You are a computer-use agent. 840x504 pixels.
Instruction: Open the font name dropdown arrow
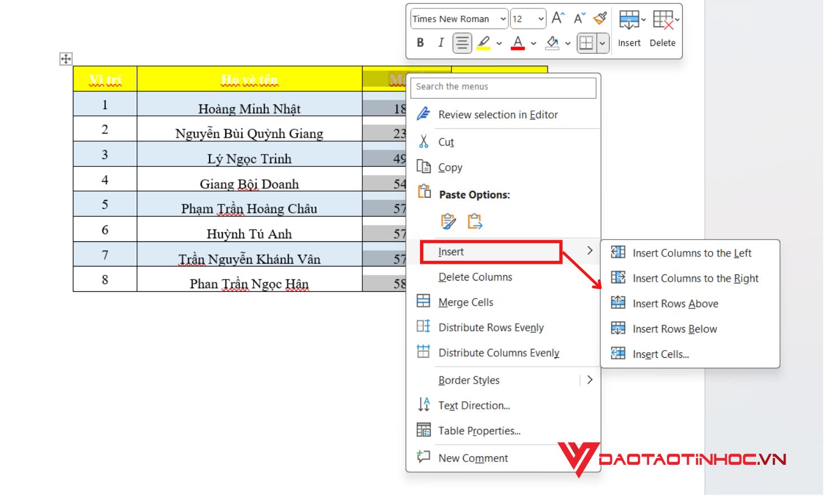click(x=503, y=19)
